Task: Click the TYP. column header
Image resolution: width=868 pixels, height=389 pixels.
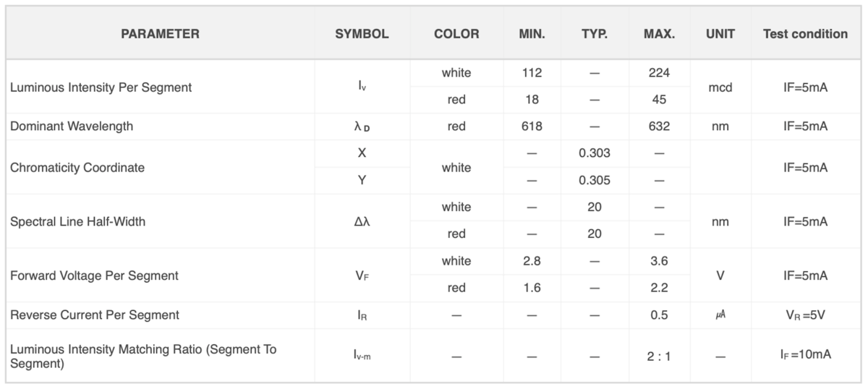Action: point(594,34)
